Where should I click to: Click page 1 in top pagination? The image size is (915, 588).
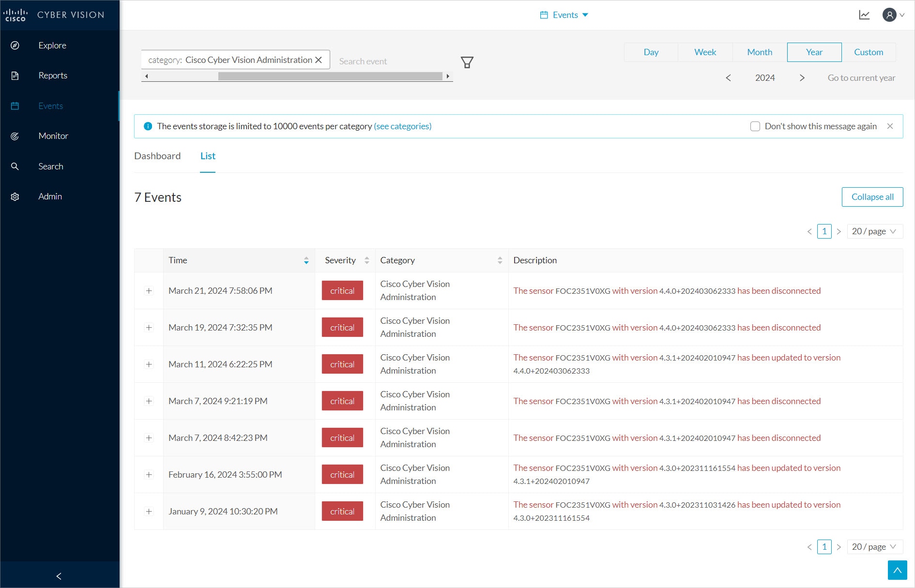(824, 231)
